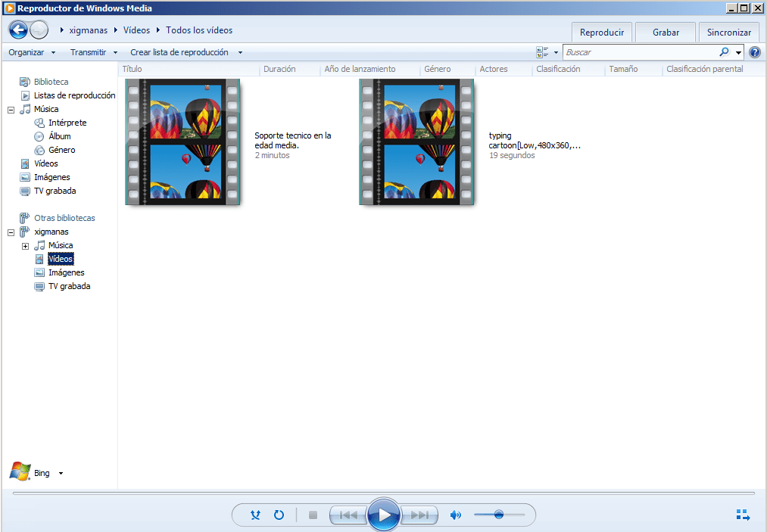Open the Bing online stores dropdown arrow

point(61,473)
